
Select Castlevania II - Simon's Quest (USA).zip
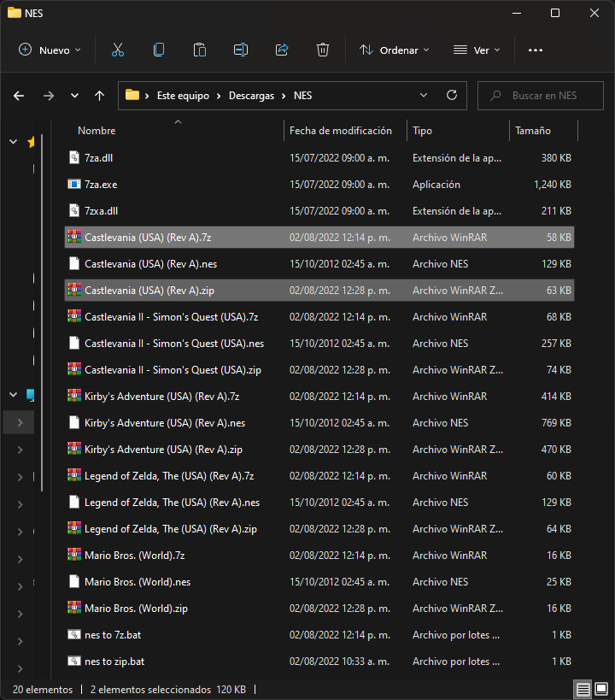(x=319, y=369)
